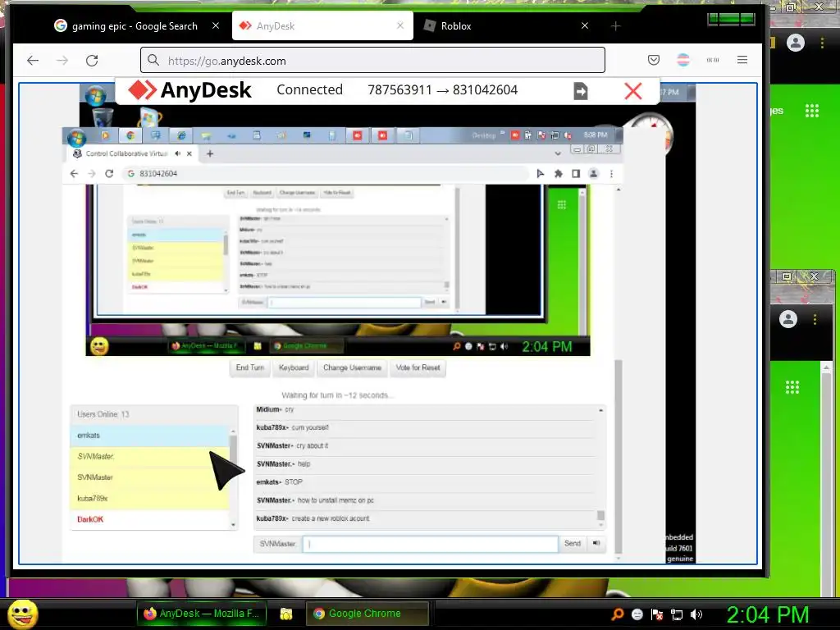Select user DarkOK in the Users Online list
The width and height of the screenshot is (840, 630).
(150, 519)
